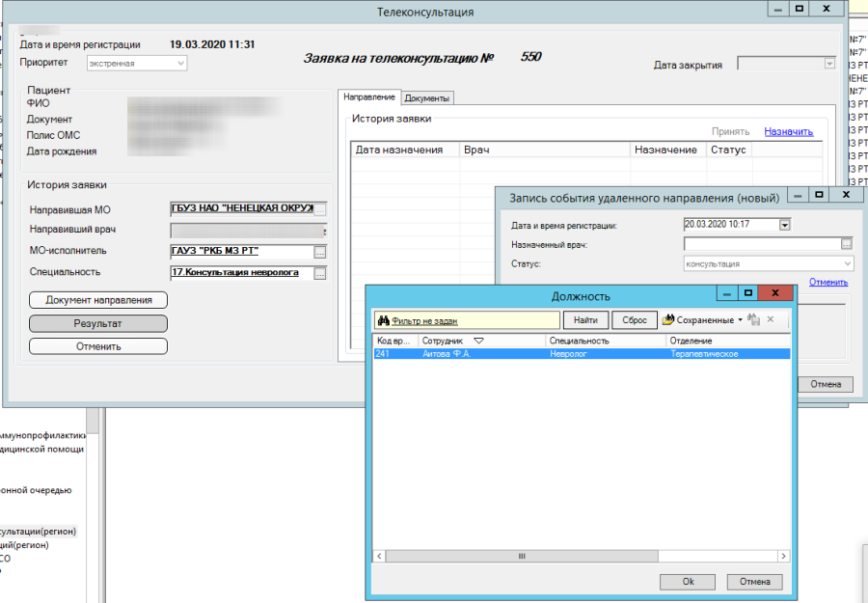Click the Код вр... column header
The width and height of the screenshot is (868, 603).
pyautogui.click(x=395, y=341)
